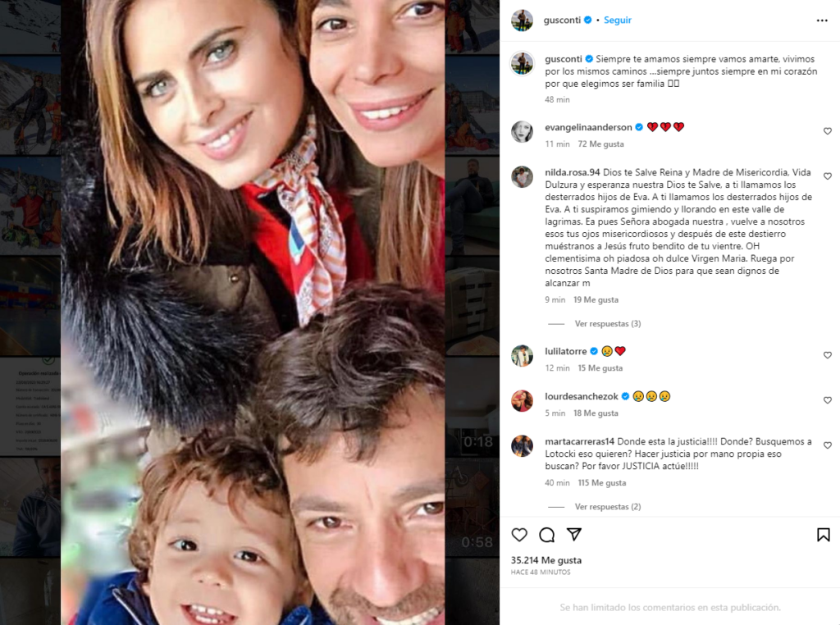Screen dimensions: 840x625
Task: Open the comment bubble icon
Action: pyautogui.click(x=546, y=535)
